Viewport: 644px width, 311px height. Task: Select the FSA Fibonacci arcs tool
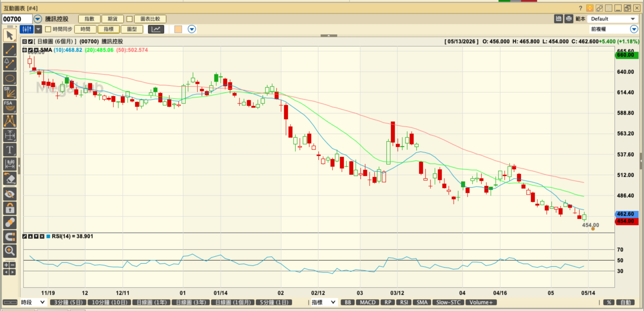[10, 107]
